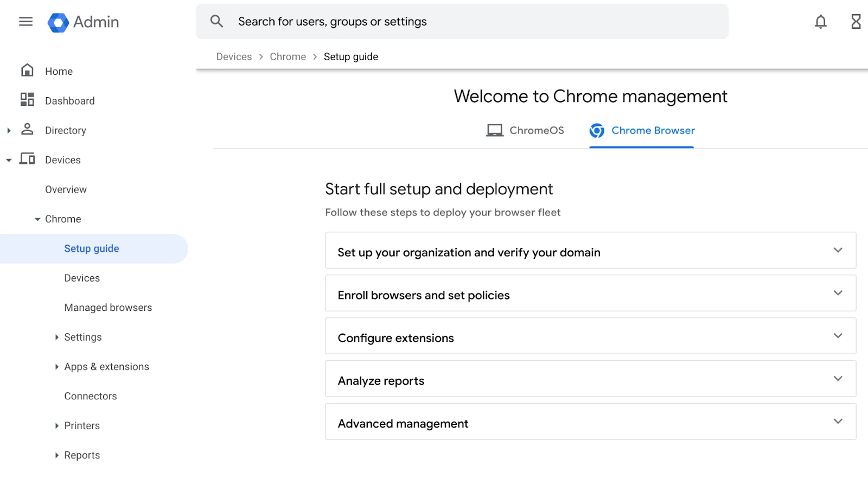Collapse the Chrome submenu arrow
The image size is (868, 478).
[37, 219]
